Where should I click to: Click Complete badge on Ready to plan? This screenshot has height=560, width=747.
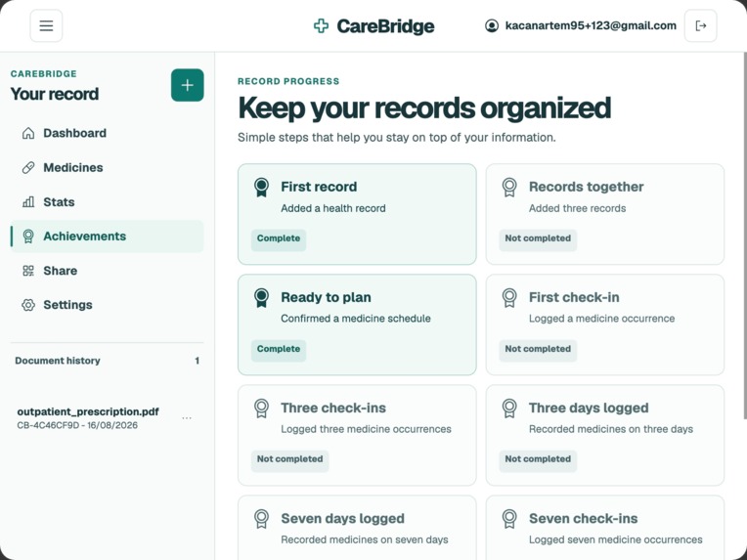(279, 349)
